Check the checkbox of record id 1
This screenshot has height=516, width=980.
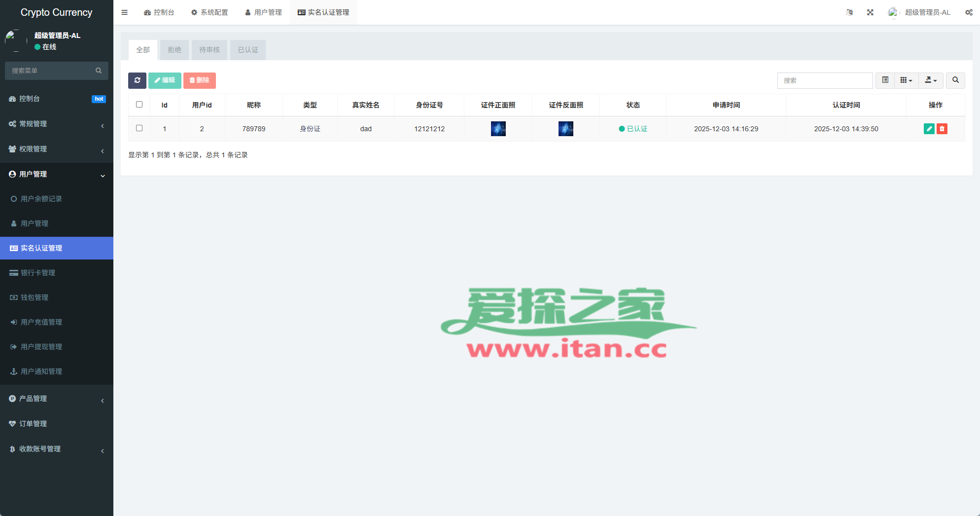(x=139, y=128)
